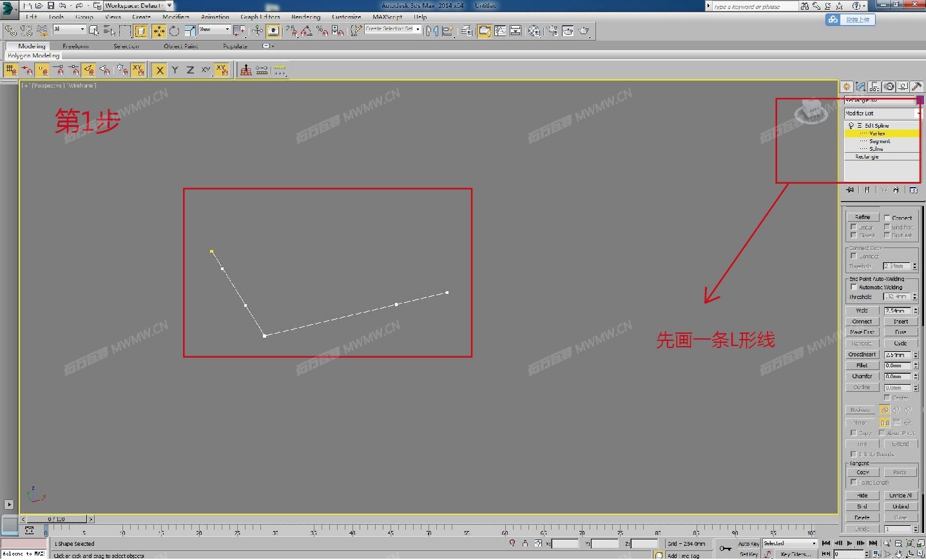Click the Unlink Selection icon

tap(26, 31)
